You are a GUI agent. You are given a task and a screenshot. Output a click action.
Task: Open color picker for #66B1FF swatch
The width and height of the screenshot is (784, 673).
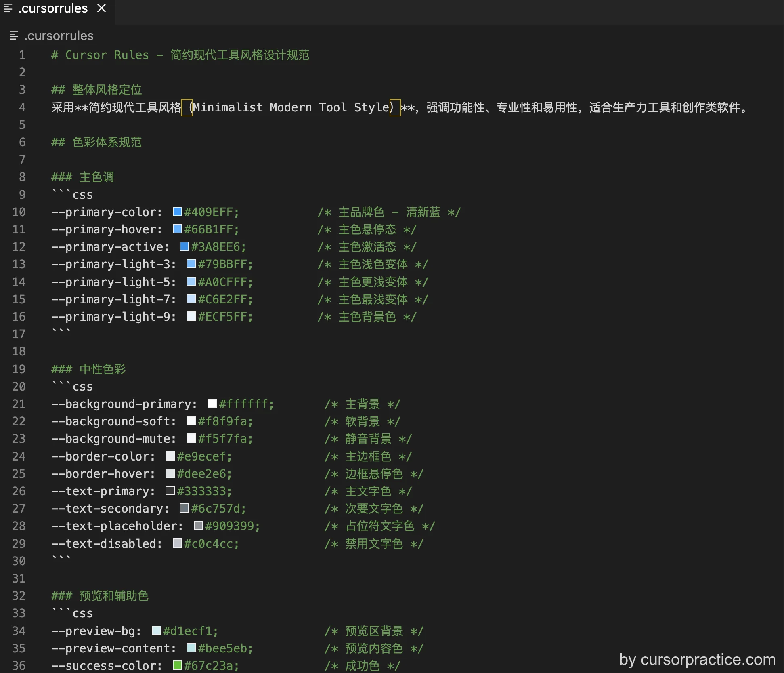pos(177,229)
